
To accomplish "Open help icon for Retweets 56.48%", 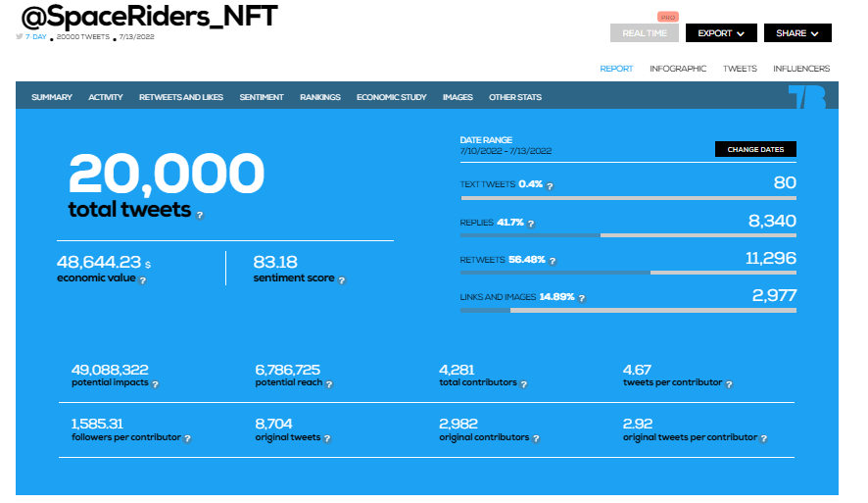I will coord(553,261).
